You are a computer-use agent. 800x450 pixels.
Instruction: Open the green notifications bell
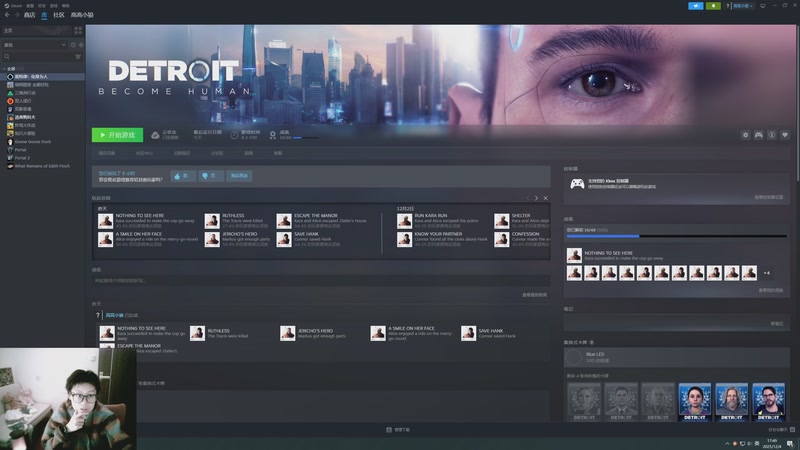pos(713,6)
